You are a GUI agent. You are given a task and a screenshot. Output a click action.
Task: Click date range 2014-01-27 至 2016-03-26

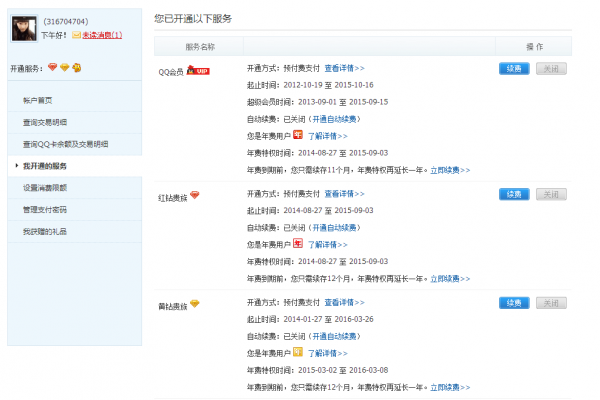[x=328, y=320]
